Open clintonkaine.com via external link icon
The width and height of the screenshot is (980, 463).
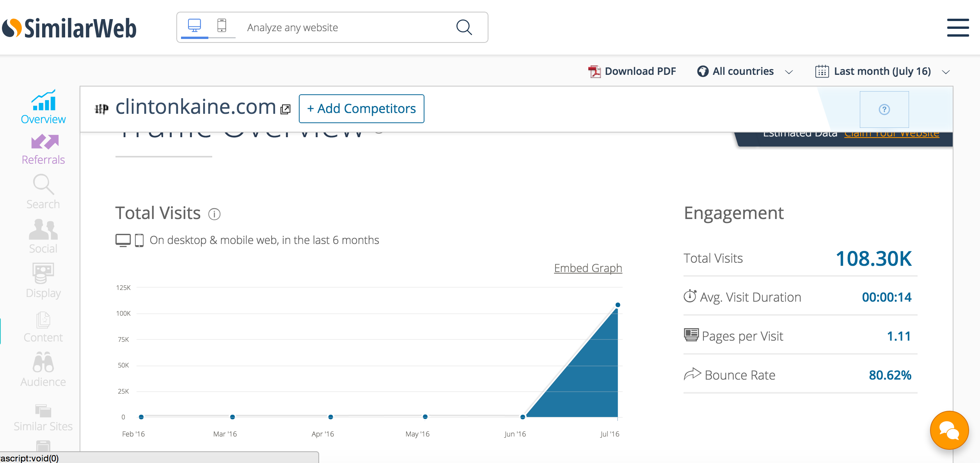pyautogui.click(x=286, y=110)
